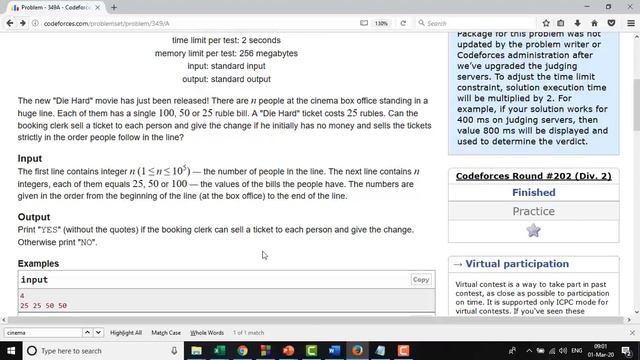Add contest to favourites with star icon

(533, 231)
